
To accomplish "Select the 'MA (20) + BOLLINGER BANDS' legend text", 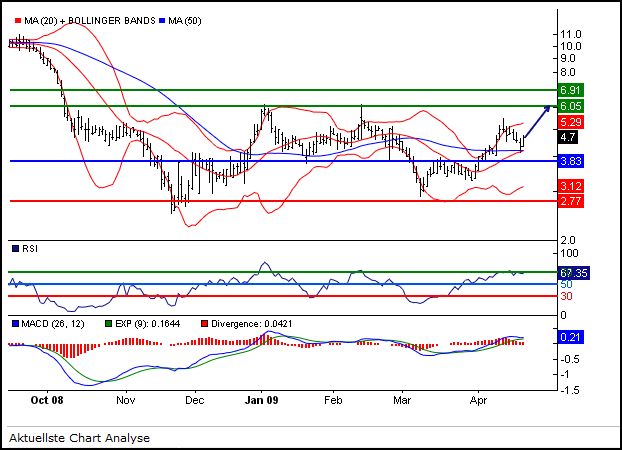I will point(90,21).
